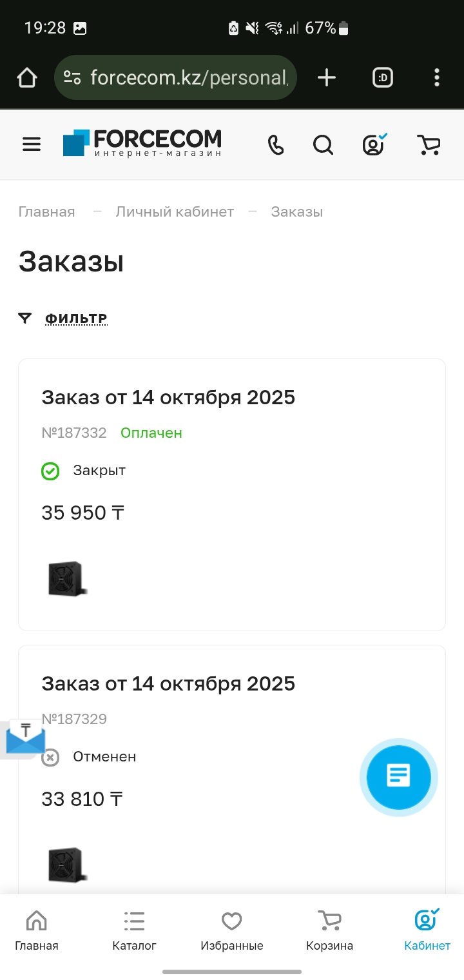
Task: Open the shopping cart header icon
Action: [429, 144]
